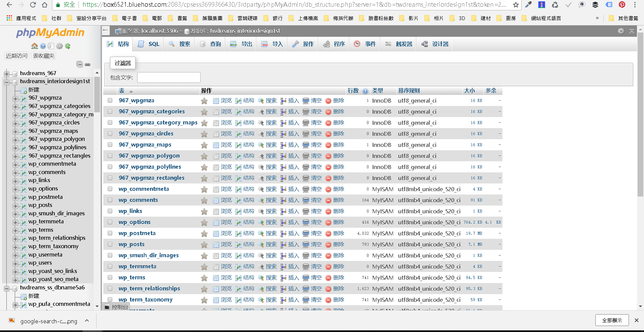The width and height of the screenshot is (644, 332).
Task: Open Pinterest extension icon
Action: point(622,5)
